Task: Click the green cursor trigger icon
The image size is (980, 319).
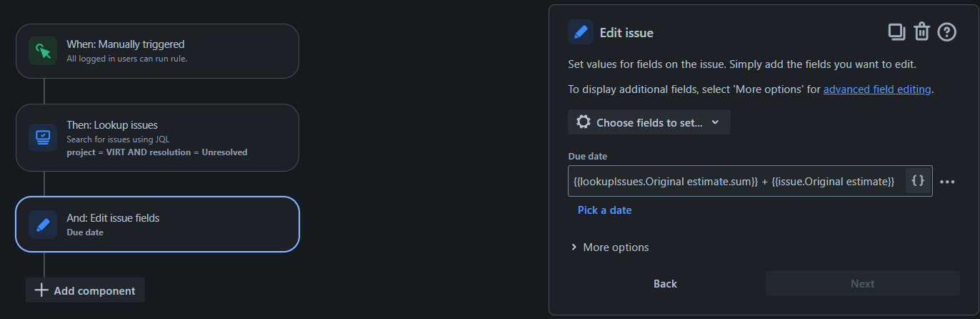Action: point(43,51)
